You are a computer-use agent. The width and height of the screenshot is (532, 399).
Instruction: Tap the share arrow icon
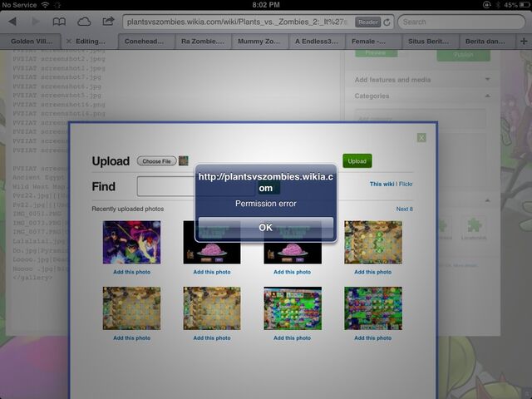[108, 22]
